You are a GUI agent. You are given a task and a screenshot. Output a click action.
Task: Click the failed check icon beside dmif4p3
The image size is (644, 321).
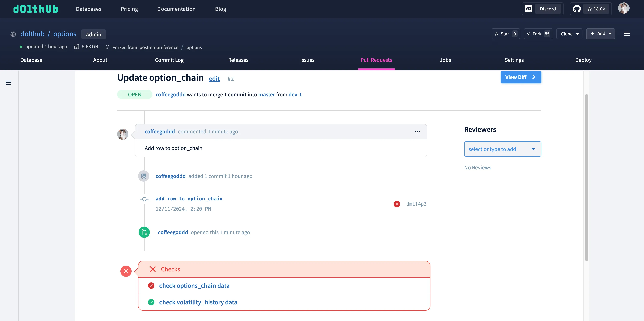(x=397, y=204)
